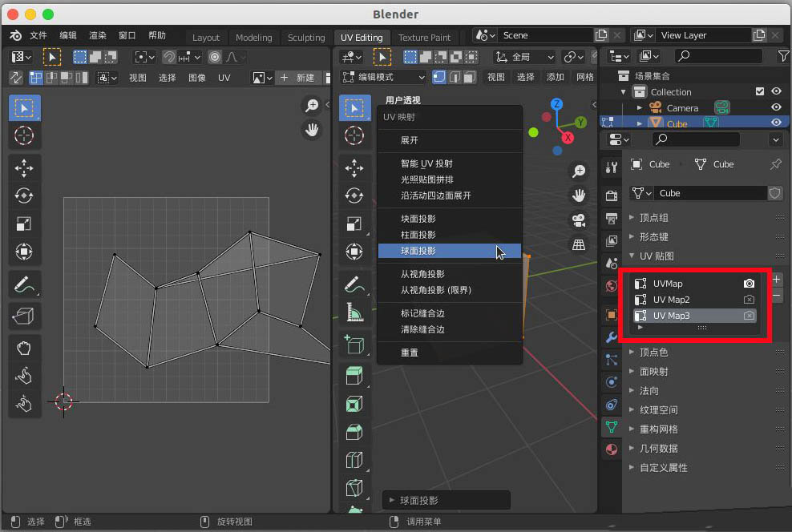Select the Extrude Region tool in 3D viewport
This screenshot has height=532, width=792.
[x=354, y=376]
